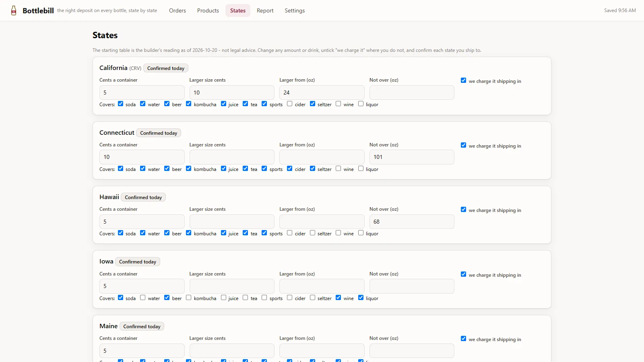Click California's Cents a container field
644x362 pixels.
click(142, 93)
